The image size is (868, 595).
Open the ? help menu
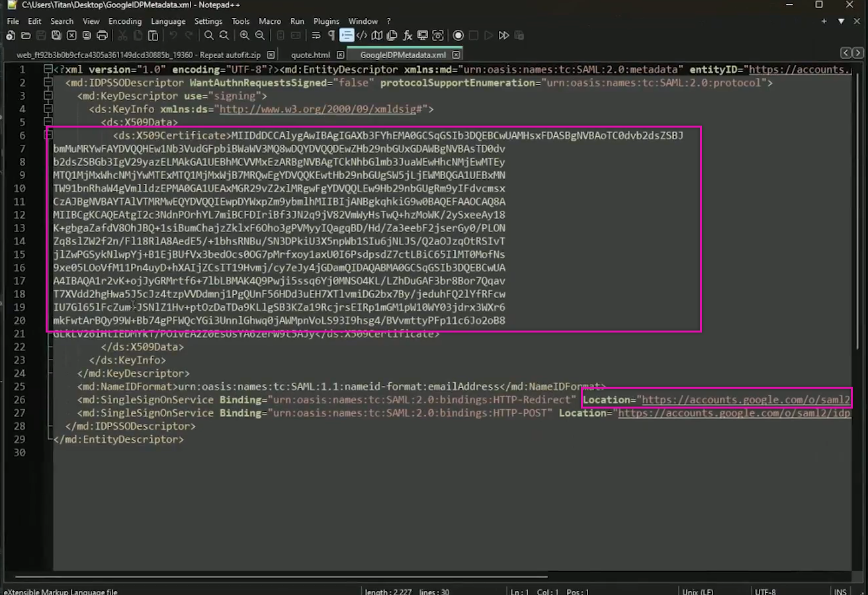389,21
